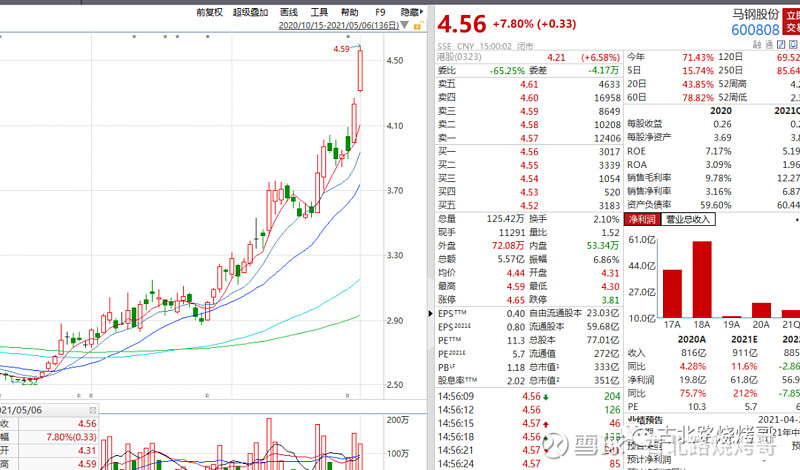Screen dimensions: 800x470
Task: Click the 总市值¹ value 333亿
Action: pyautogui.click(x=607, y=367)
